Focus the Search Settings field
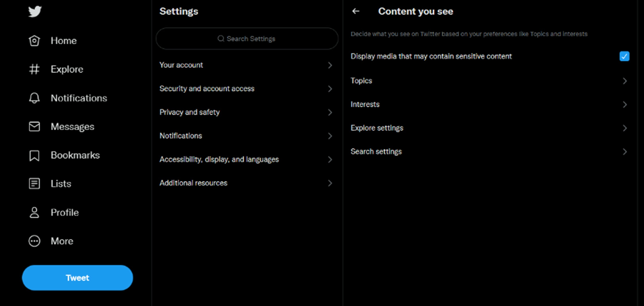The height and width of the screenshot is (306, 644). point(247,39)
